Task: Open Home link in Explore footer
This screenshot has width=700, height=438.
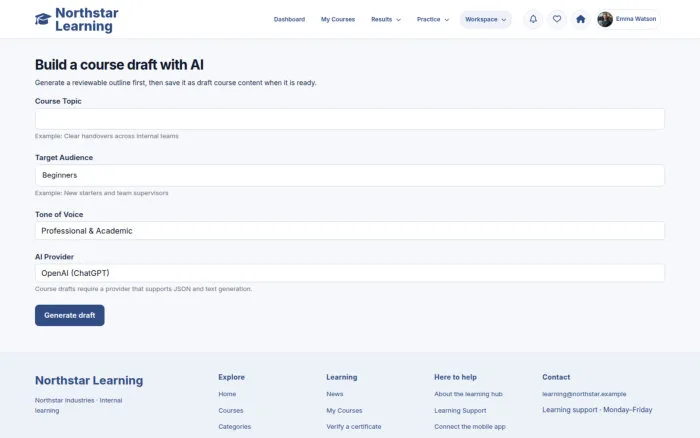Action: click(227, 394)
